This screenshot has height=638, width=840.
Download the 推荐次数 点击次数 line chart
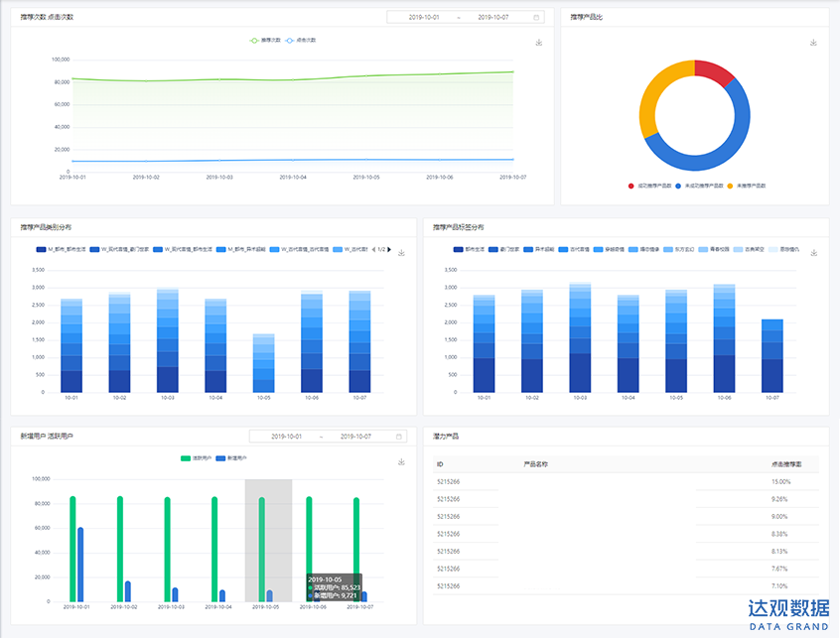pyautogui.click(x=538, y=43)
